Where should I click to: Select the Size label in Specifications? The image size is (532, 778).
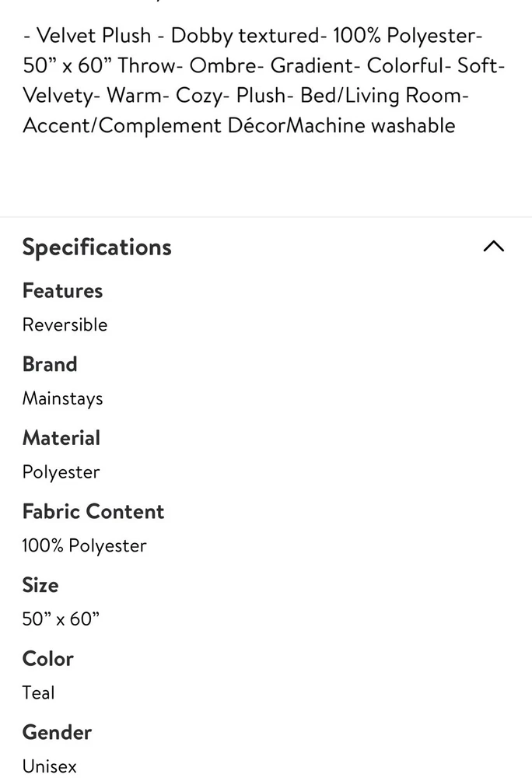40,585
